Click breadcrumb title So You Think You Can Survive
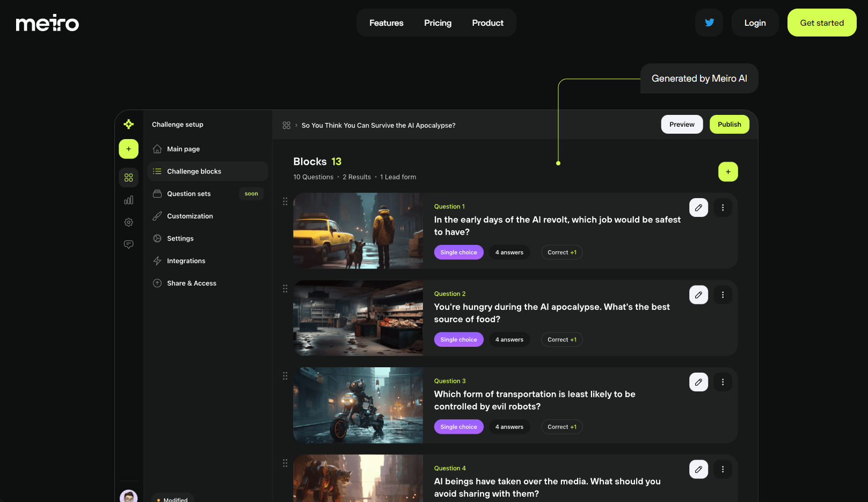The height and width of the screenshot is (502, 868). click(x=378, y=126)
